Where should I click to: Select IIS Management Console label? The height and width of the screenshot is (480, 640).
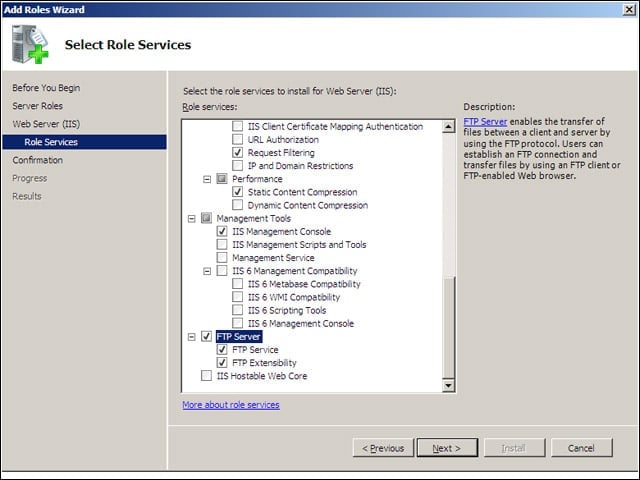pyautogui.click(x=282, y=231)
